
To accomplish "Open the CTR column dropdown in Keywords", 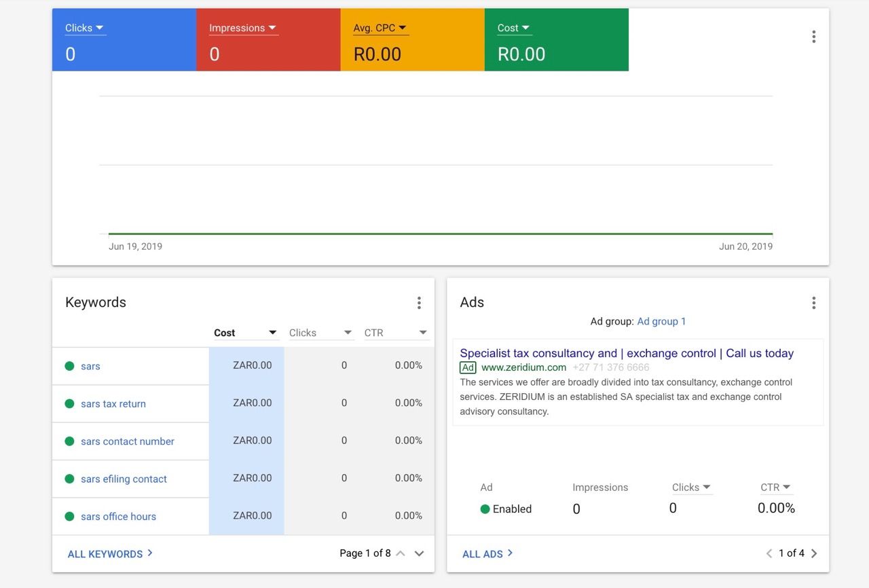I will 396,333.
